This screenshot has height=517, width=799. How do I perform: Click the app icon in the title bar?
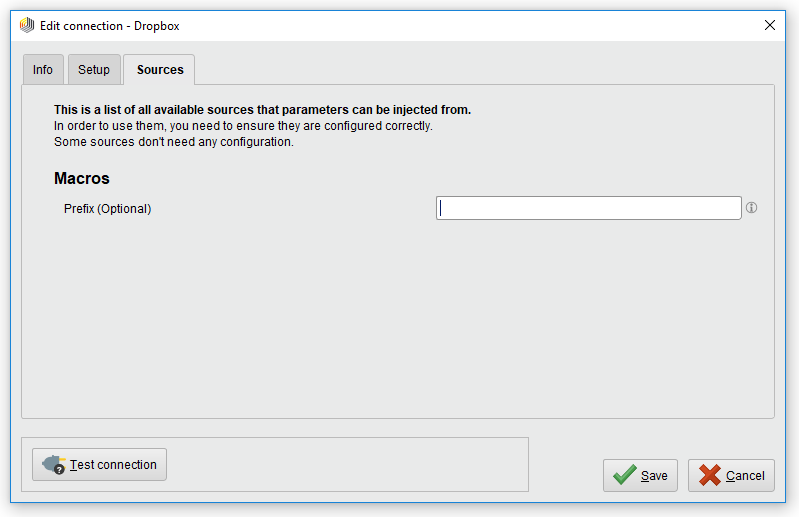(x=27, y=25)
